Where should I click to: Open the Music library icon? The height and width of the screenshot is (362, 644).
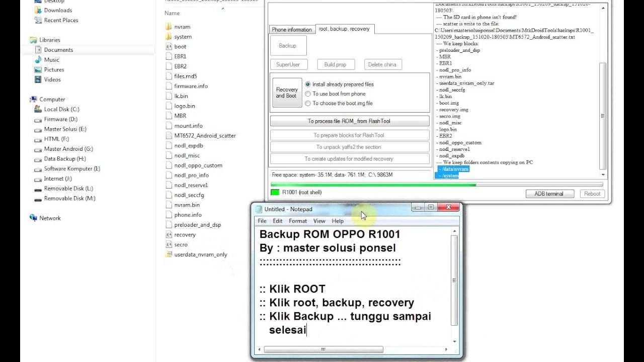click(38, 60)
